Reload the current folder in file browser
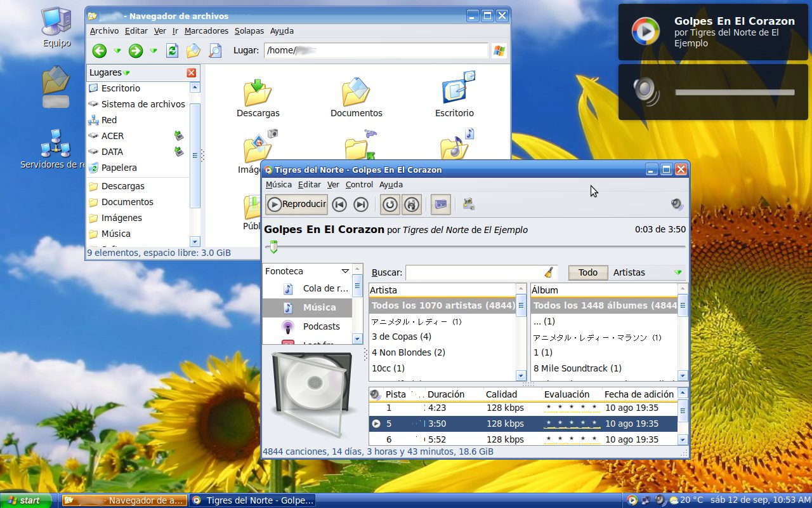Image resolution: width=812 pixels, height=508 pixels. pos(172,51)
